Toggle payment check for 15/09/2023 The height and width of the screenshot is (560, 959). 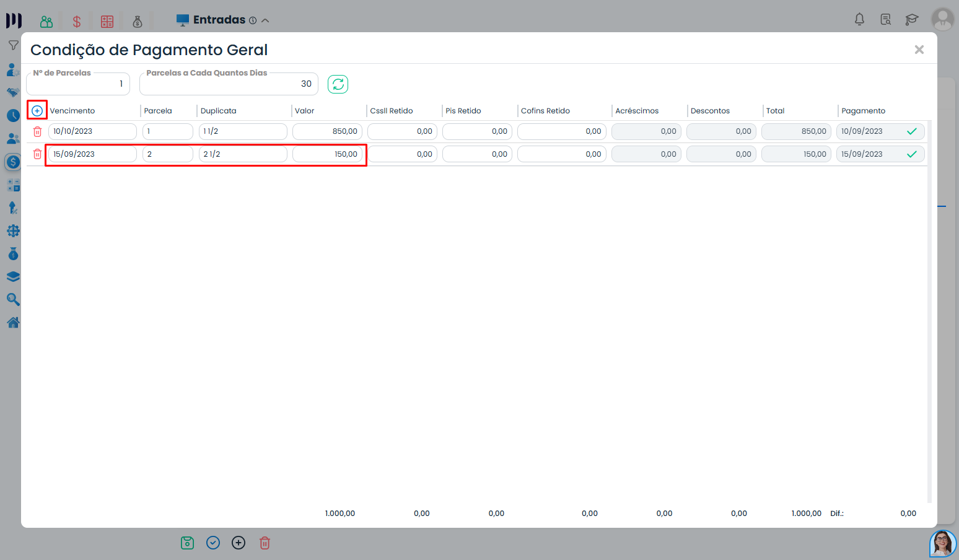[x=911, y=154]
